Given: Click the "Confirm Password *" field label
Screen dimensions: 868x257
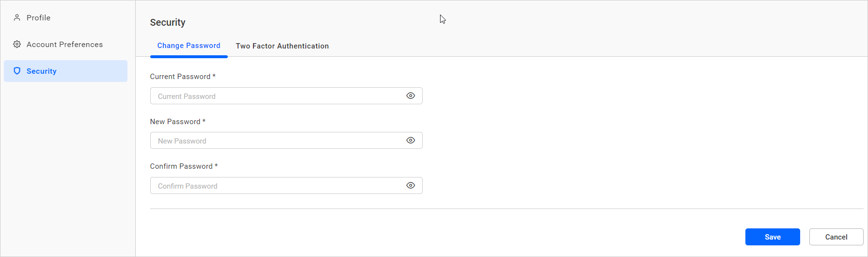Looking at the screenshot, I should point(184,166).
